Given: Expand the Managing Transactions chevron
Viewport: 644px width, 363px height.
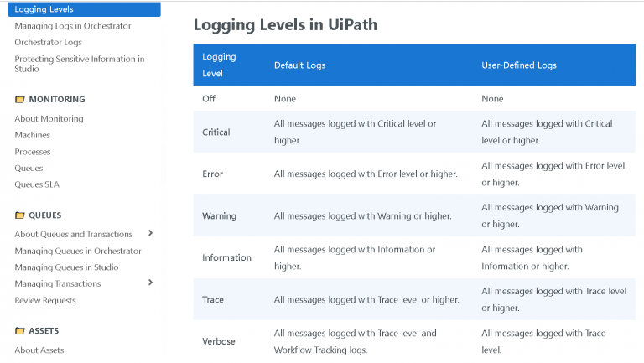Looking at the screenshot, I should (150, 283).
